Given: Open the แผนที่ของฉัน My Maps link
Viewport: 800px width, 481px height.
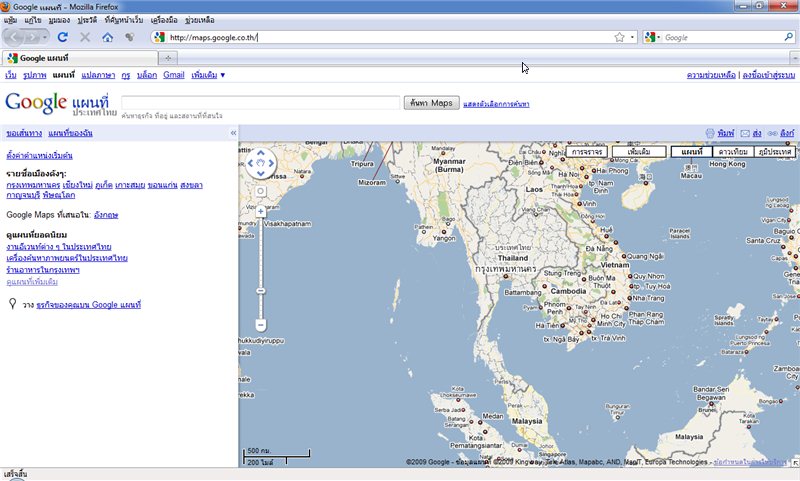Looking at the screenshot, I should 70,133.
